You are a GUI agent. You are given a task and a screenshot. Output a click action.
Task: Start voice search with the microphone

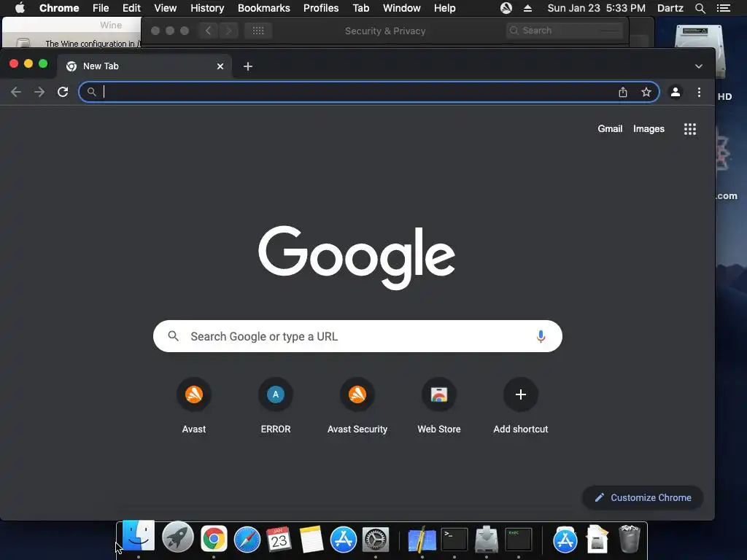541,336
